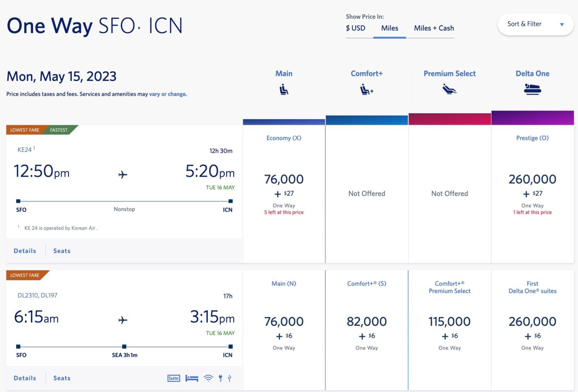
Task: Open the Sort & Filter dropdown
Action: coord(535,24)
